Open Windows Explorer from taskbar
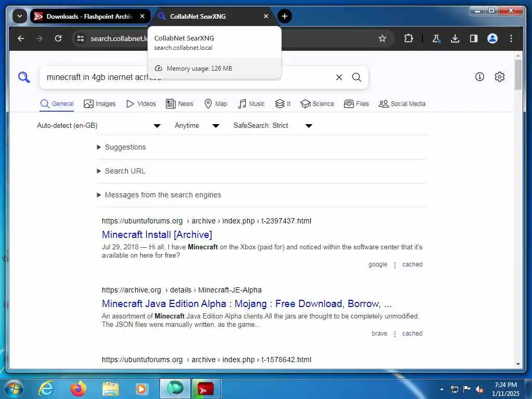 coord(111,389)
